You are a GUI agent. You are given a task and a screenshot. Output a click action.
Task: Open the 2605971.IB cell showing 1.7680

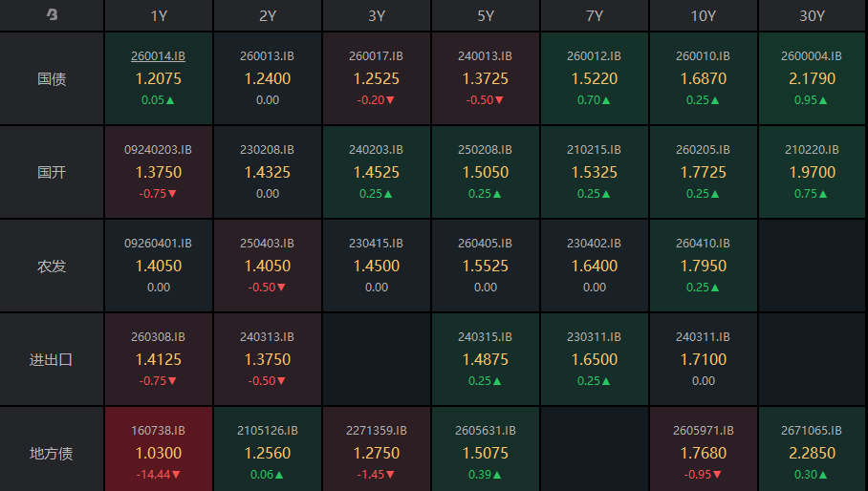(x=703, y=449)
